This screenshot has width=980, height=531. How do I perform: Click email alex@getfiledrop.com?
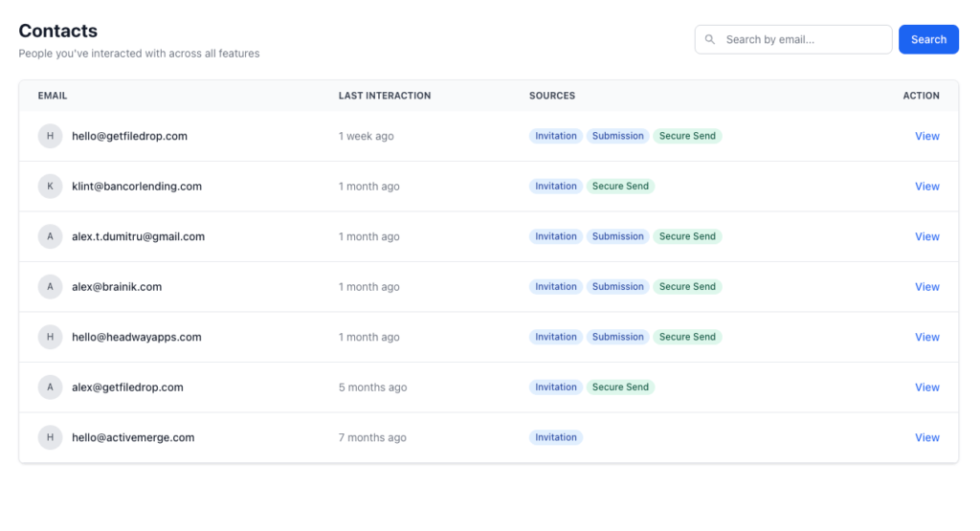click(127, 387)
